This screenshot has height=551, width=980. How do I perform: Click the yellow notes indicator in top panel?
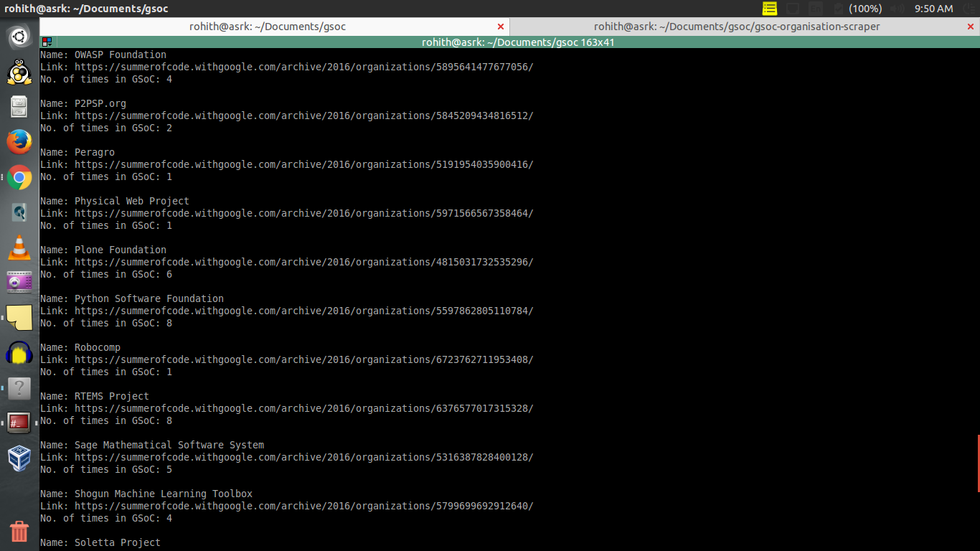tap(770, 9)
